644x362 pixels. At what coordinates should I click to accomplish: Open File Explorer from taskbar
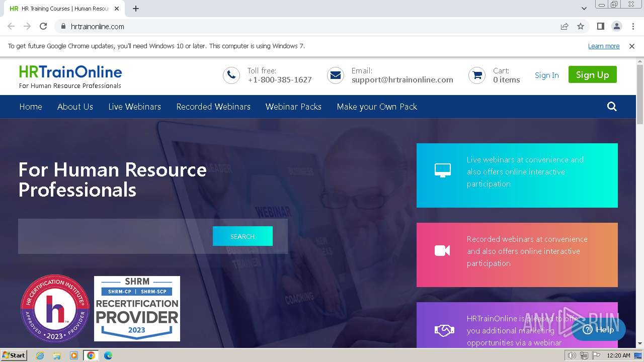57,355
